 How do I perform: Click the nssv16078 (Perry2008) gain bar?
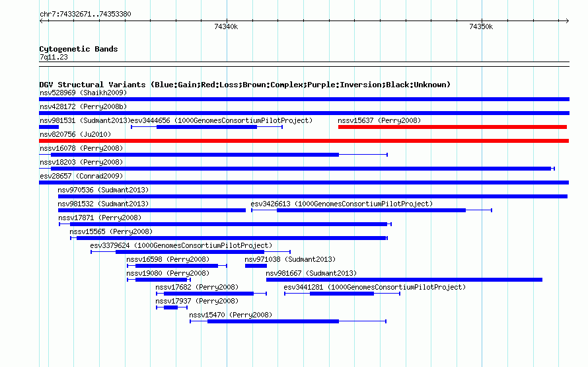[x=213, y=155]
